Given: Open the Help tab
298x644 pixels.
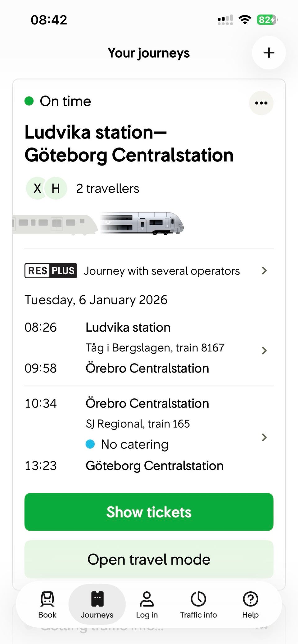Looking at the screenshot, I should [x=250, y=604].
